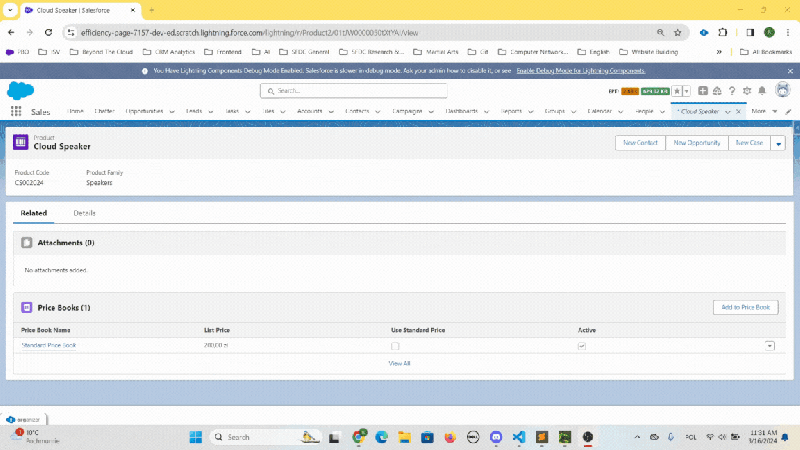Open the Marital Arts bookmark folder
Screen dimensions: 800x450
click(436, 52)
